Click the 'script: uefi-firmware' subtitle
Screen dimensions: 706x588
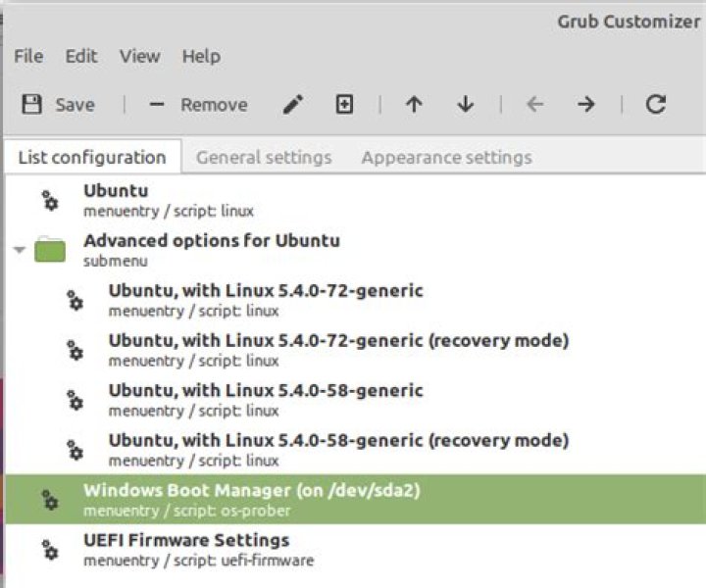243,561
